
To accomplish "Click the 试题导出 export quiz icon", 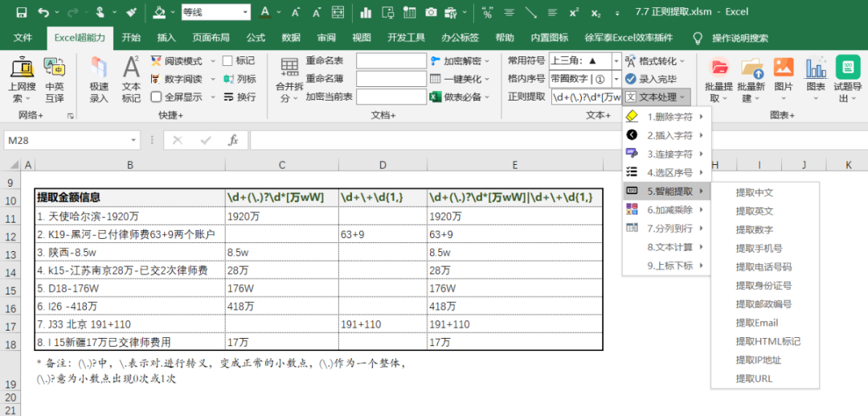I will (x=848, y=79).
